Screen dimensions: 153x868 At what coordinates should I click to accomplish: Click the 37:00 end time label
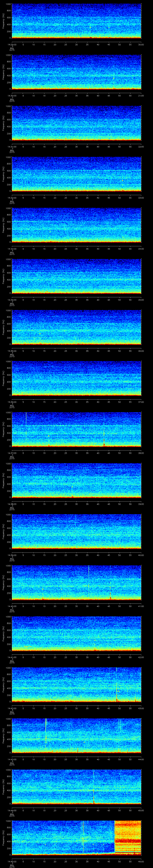pos(141,402)
